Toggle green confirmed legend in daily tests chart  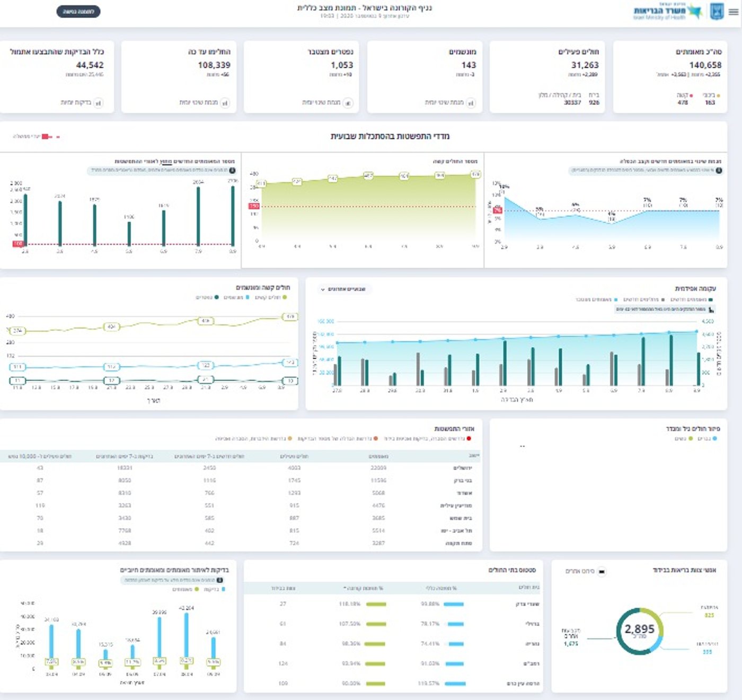[x=185, y=589]
